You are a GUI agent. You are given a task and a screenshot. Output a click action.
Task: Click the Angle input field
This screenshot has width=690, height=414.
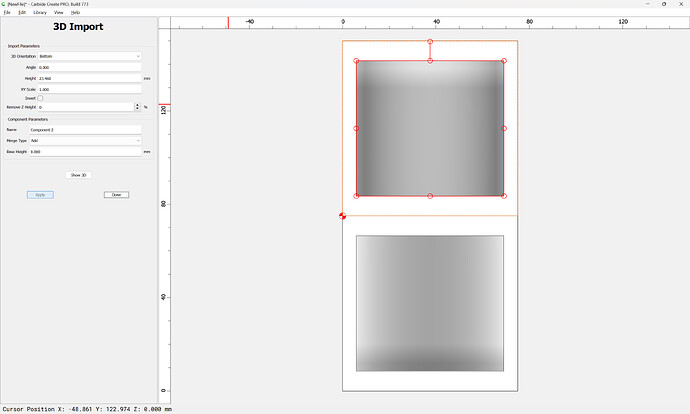pyautogui.click(x=89, y=67)
